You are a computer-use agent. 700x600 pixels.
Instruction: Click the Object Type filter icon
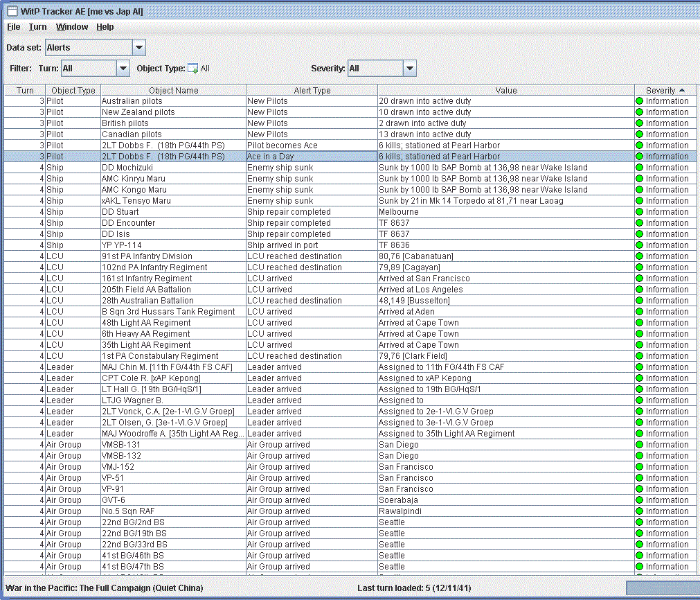pyautogui.click(x=192, y=69)
